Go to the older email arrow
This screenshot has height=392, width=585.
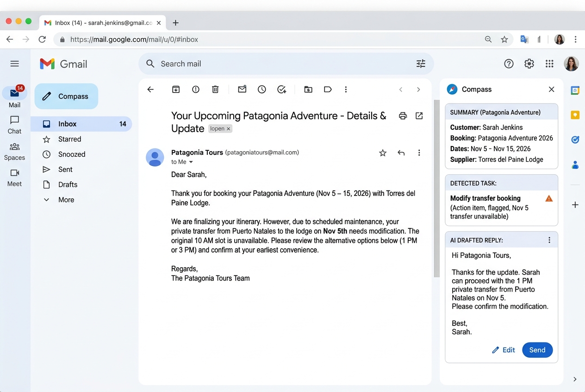[x=418, y=90]
